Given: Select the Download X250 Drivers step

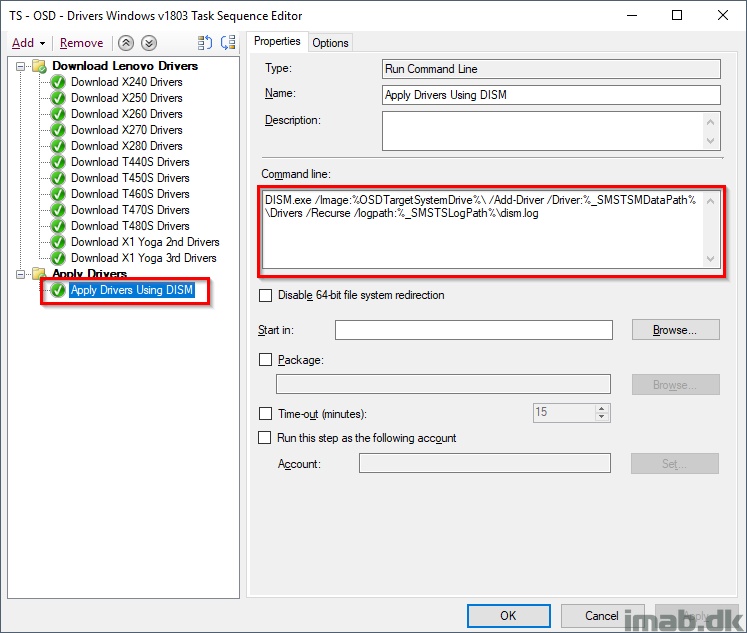Looking at the screenshot, I should tap(127, 98).
